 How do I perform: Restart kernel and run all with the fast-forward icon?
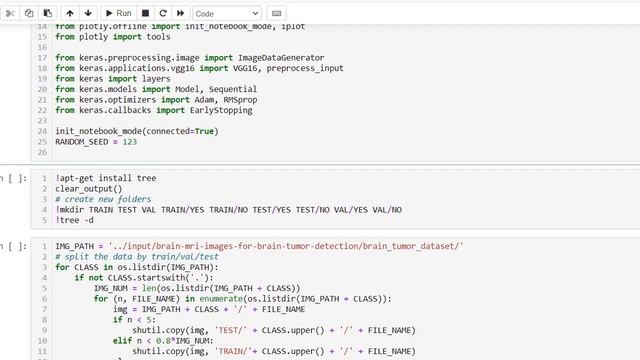[180, 13]
